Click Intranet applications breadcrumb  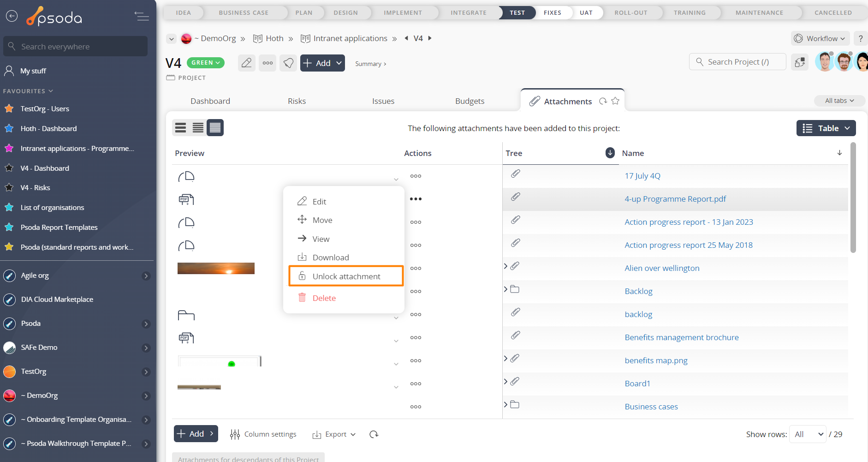[x=350, y=38]
